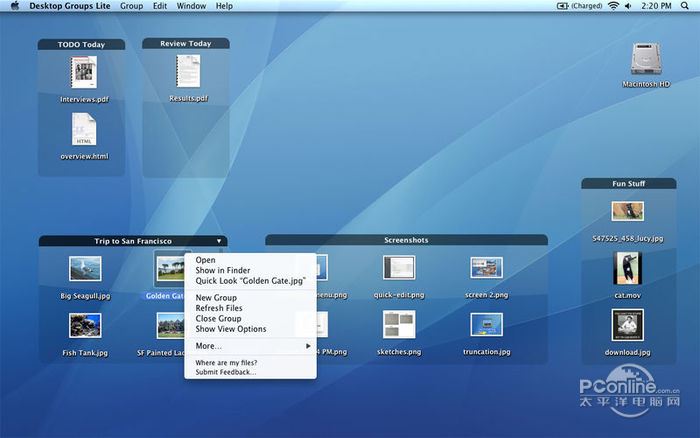The image size is (700, 438).
Task: Click the Wi-Fi status icon
Action: click(612, 6)
